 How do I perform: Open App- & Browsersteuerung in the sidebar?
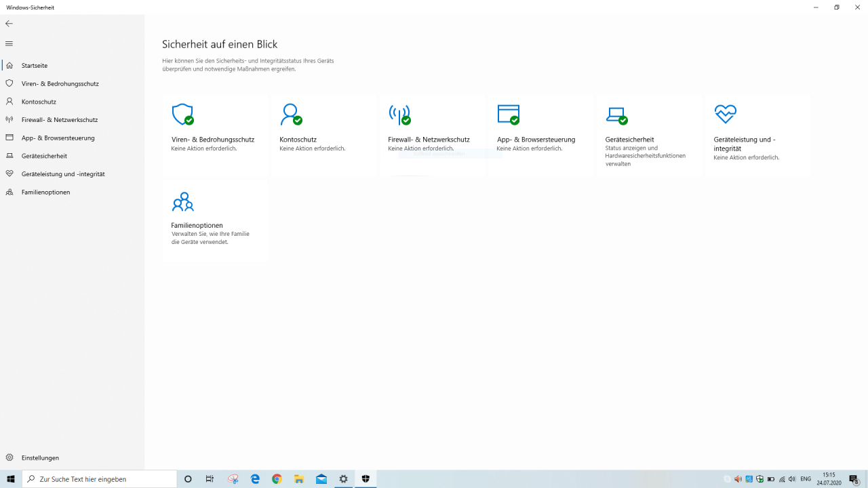73,138
